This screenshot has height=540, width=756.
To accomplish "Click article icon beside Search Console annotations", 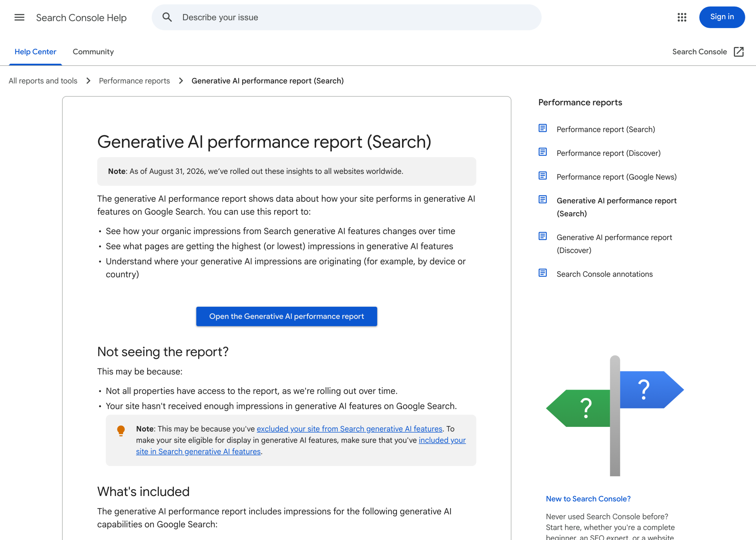I will (542, 273).
